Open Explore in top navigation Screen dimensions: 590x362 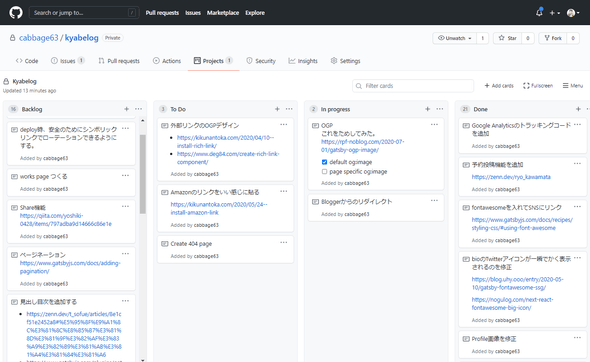[255, 13]
